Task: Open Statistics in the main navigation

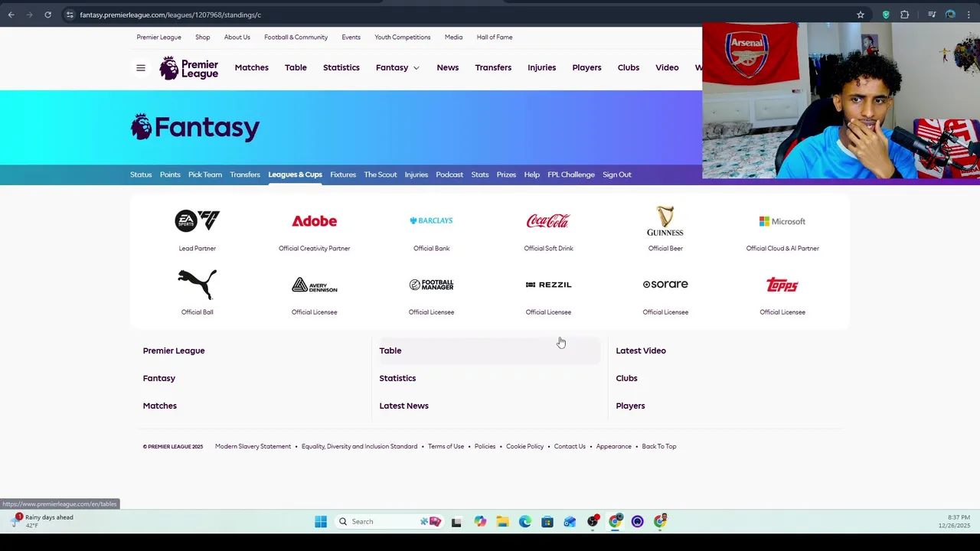Action: click(x=341, y=67)
